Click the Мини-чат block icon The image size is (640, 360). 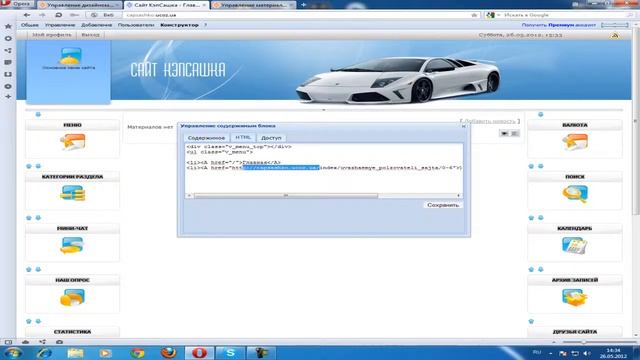tap(72, 245)
